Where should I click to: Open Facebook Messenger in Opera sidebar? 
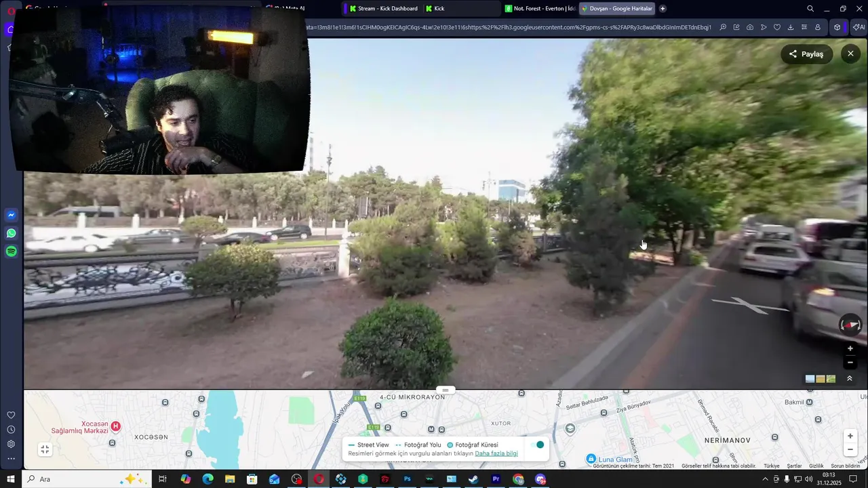click(x=11, y=216)
